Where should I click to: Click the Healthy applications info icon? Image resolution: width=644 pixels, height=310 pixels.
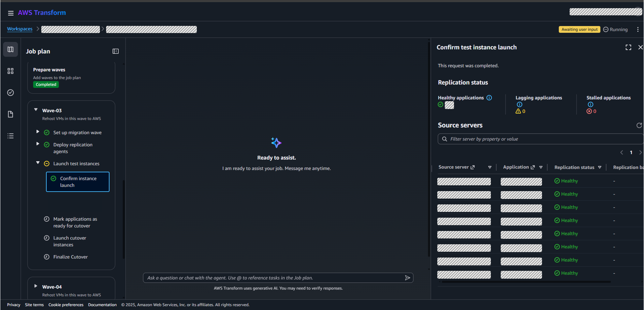[x=489, y=98]
